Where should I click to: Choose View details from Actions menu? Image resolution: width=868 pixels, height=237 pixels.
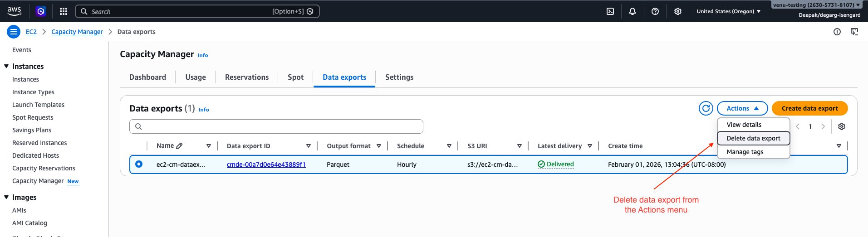pyautogui.click(x=754, y=125)
